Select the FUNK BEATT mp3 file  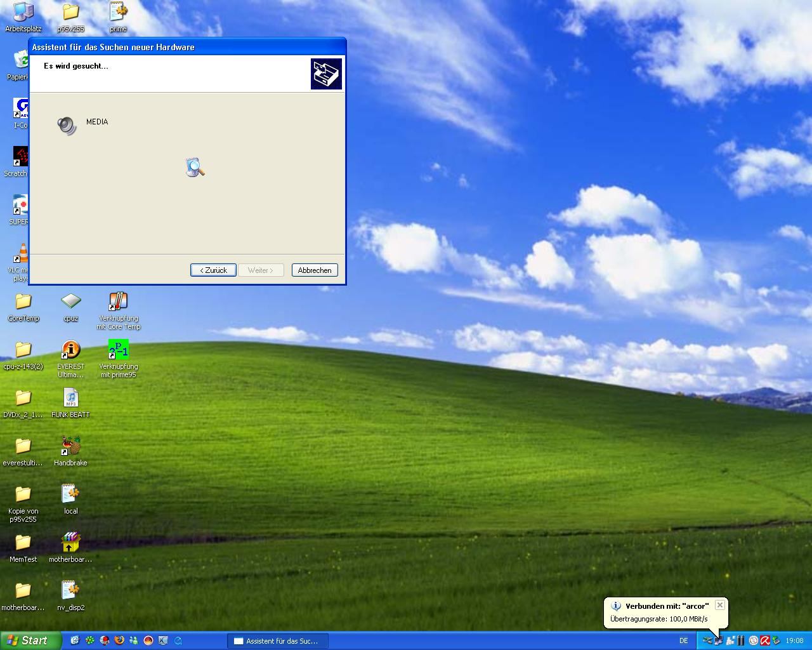[70, 404]
